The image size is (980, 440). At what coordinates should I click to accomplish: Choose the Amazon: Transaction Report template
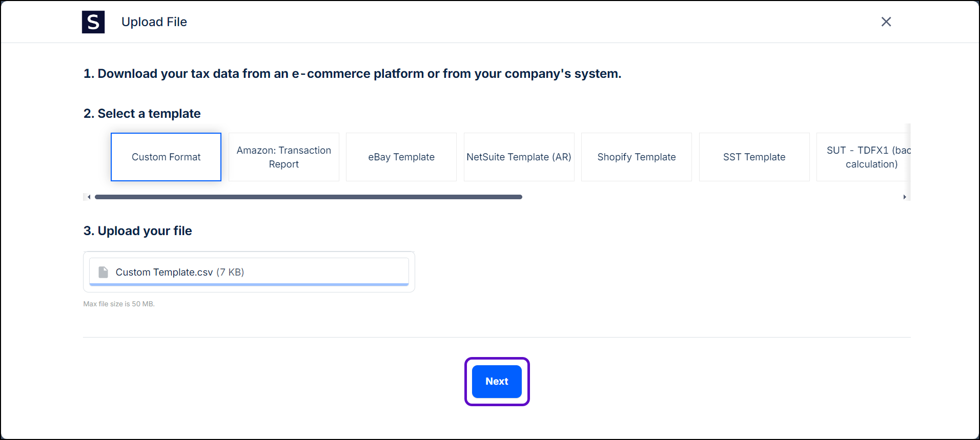(283, 157)
